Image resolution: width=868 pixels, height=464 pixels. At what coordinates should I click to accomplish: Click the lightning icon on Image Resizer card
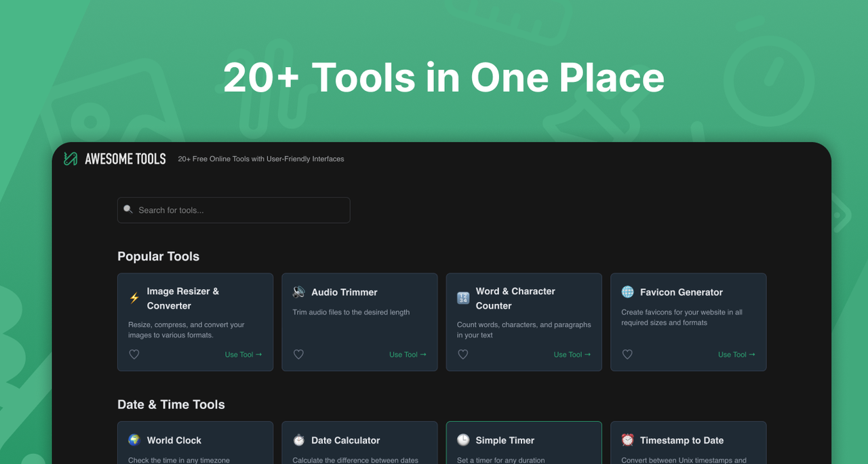[x=134, y=297]
